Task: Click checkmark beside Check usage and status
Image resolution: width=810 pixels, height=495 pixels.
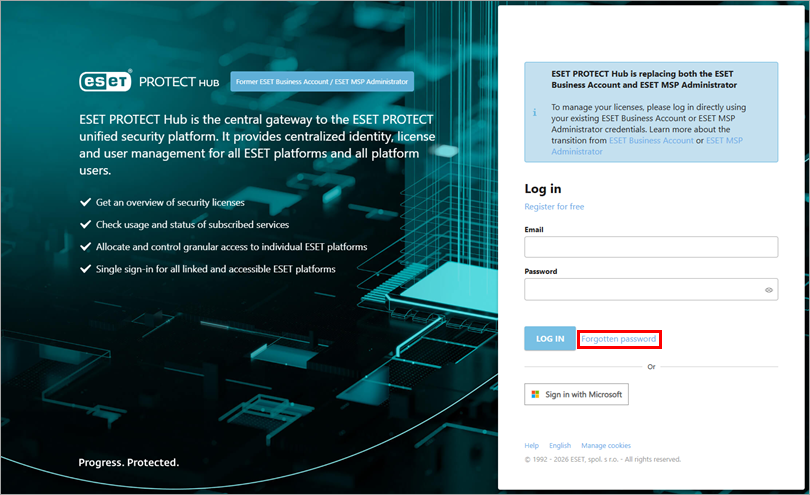Action: tap(85, 225)
